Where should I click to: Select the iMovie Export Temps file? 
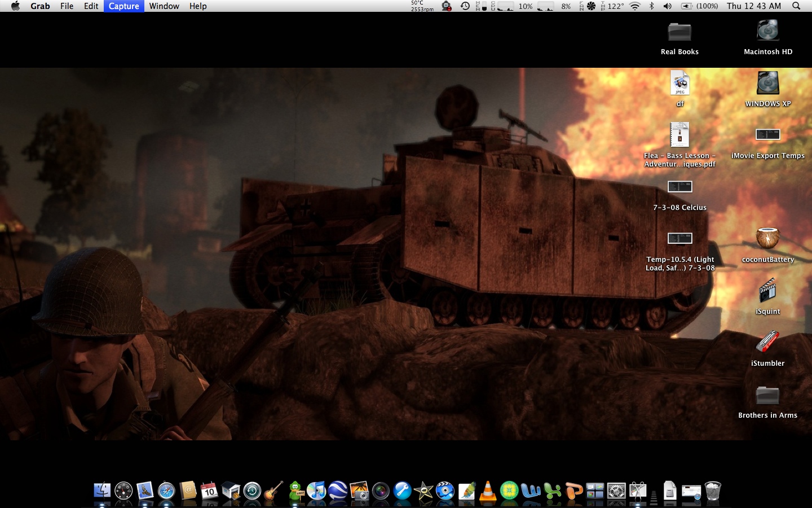[x=768, y=143]
